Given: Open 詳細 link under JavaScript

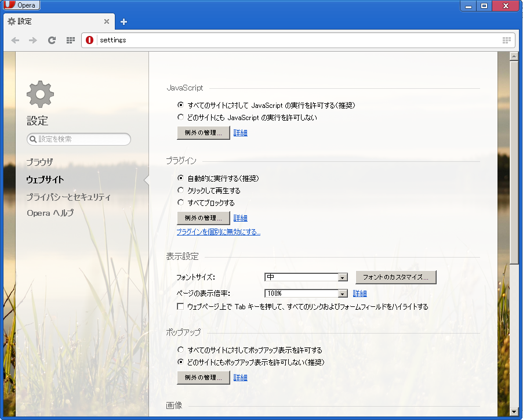Looking at the screenshot, I should 240,133.
